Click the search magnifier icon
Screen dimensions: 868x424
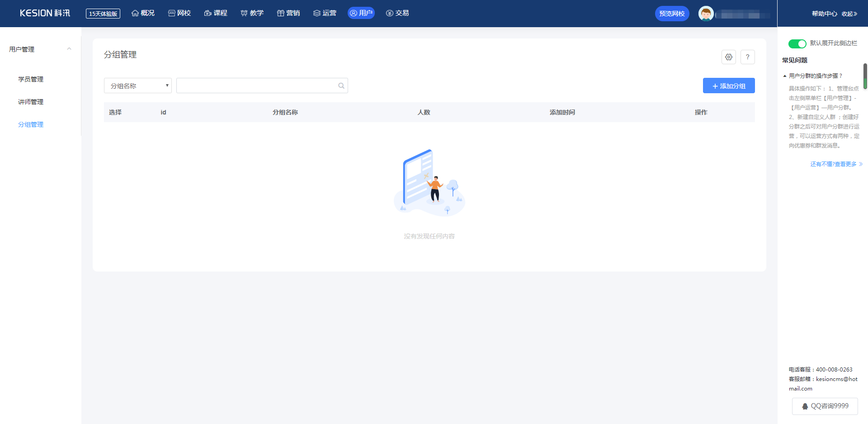pos(341,86)
